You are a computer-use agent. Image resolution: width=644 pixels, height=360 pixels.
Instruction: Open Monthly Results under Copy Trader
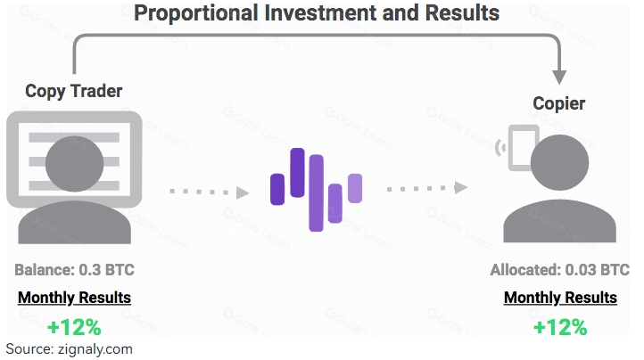pos(74,298)
